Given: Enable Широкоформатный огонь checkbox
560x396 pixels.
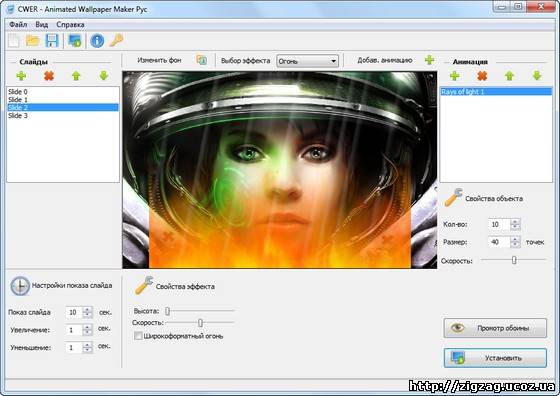Looking at the screenshot, I should pyautogui.click(x=138, y=336).
